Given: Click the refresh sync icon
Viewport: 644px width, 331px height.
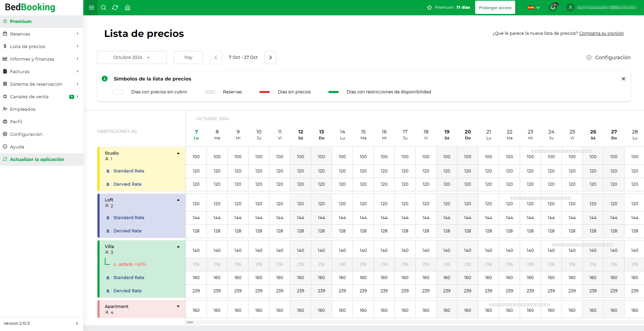Looking at the screenshot, I should (115, 8).
